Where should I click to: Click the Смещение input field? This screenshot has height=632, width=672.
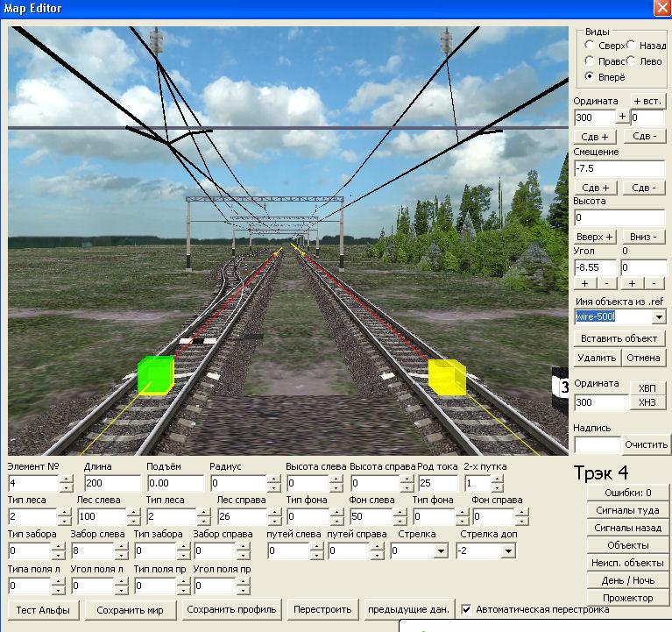click(619, 168)
